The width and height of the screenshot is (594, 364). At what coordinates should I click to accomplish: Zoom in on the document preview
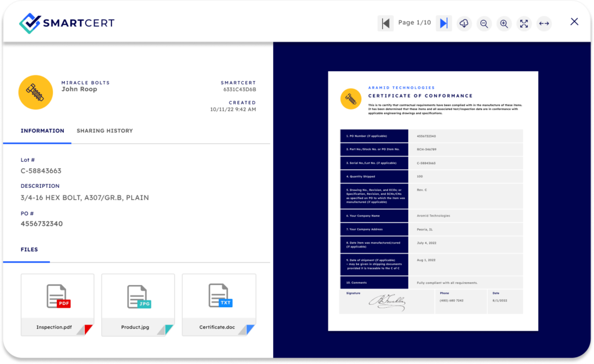coord(504,23)
